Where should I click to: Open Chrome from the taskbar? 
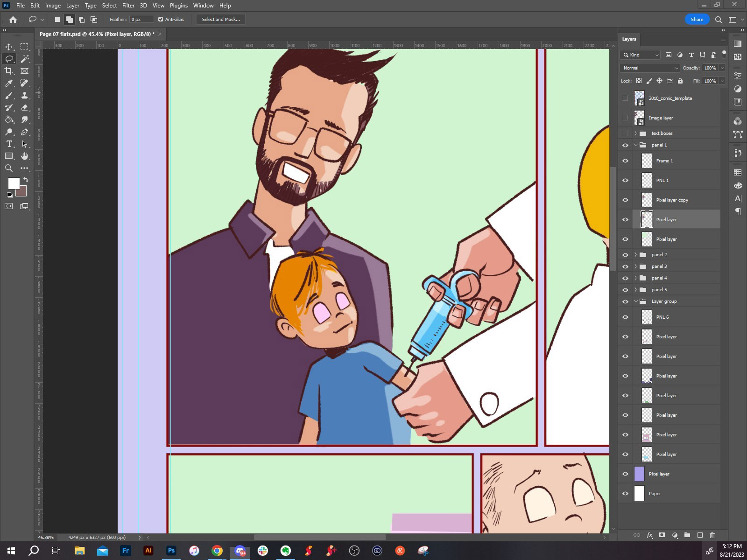[x=217, y=551]
